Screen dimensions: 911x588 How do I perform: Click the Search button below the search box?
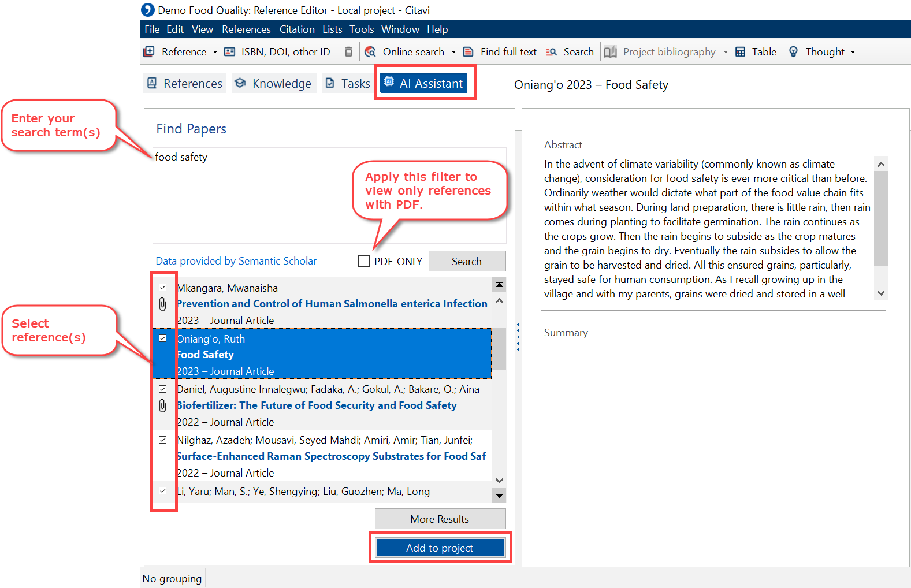(x=467, y=261)
